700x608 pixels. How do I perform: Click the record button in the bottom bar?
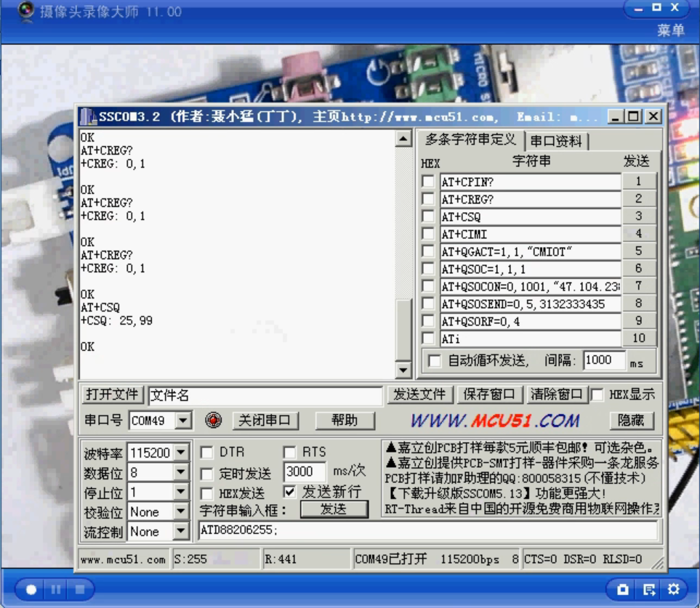(x=31, y=590)
